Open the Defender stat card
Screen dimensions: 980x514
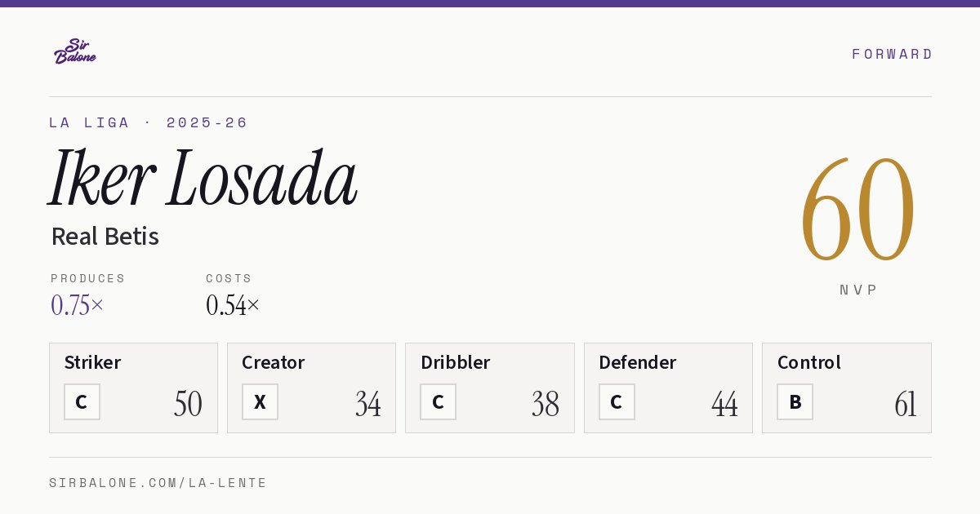668,388
